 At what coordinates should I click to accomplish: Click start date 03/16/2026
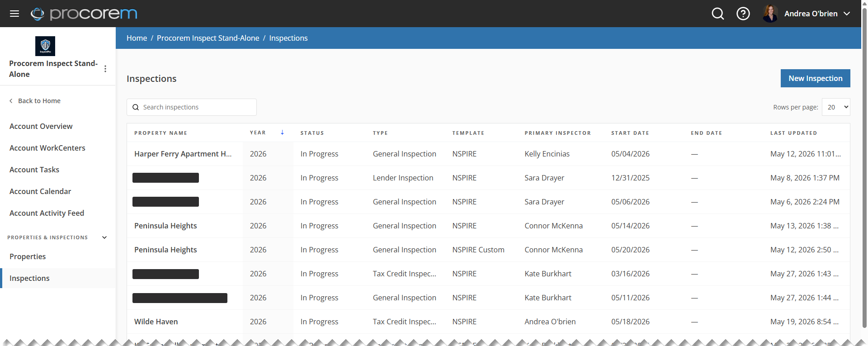coord(630,274)
